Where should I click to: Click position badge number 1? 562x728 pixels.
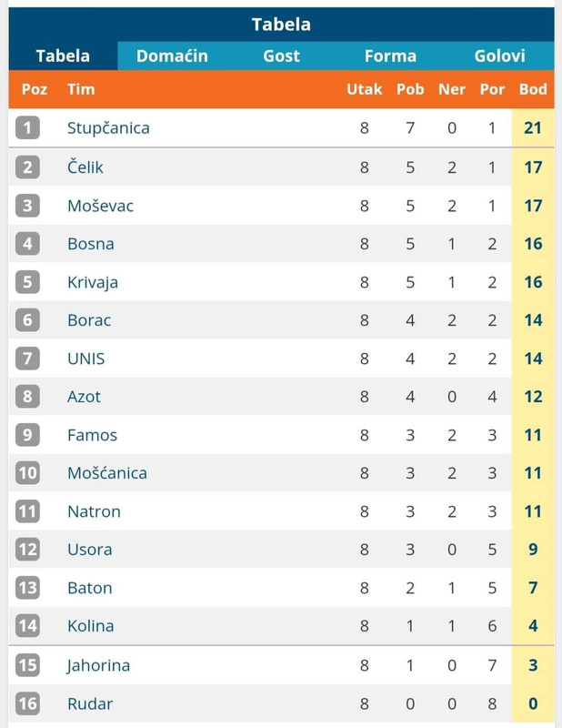[27, 127]
